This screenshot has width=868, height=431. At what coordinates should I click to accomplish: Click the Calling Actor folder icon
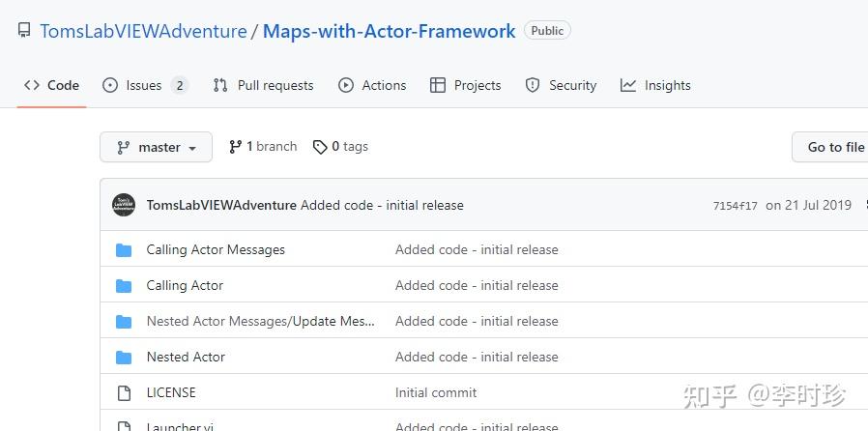[124, 286]
